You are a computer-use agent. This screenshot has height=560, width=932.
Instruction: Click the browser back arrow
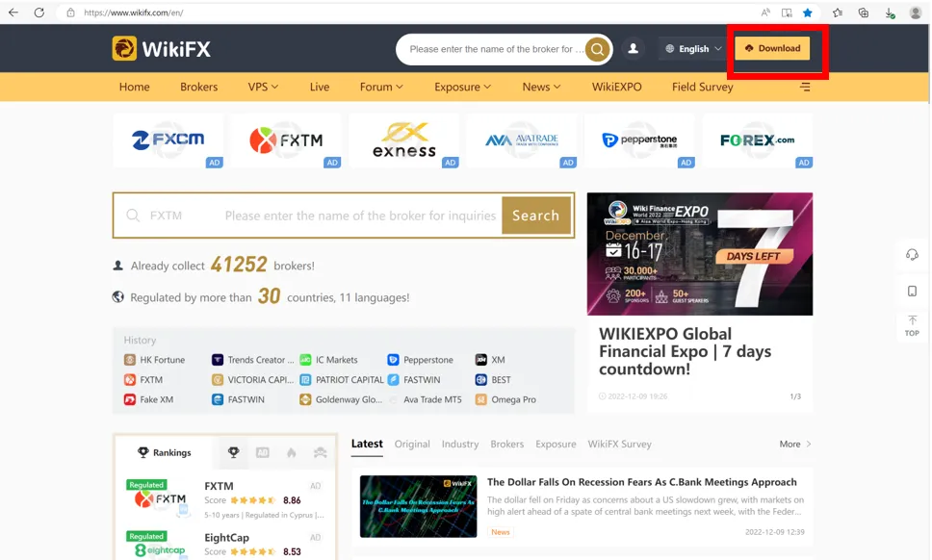click(13, 12)
